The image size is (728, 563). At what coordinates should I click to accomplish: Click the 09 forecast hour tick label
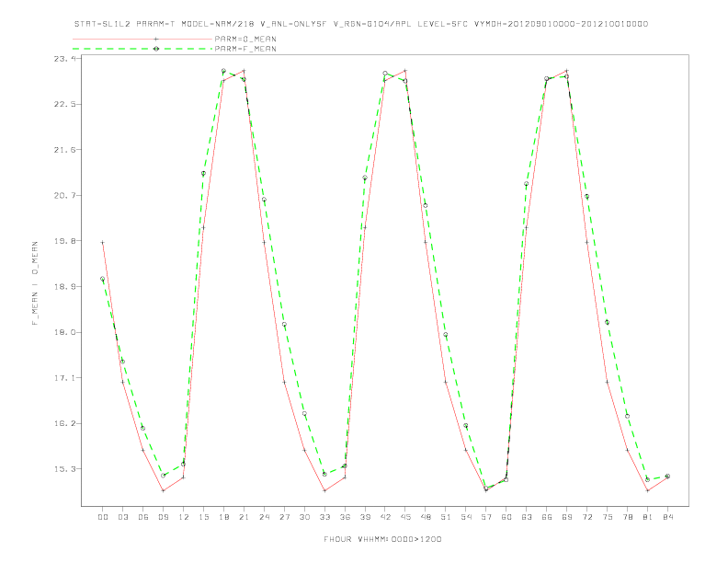(x=163, y=517)
